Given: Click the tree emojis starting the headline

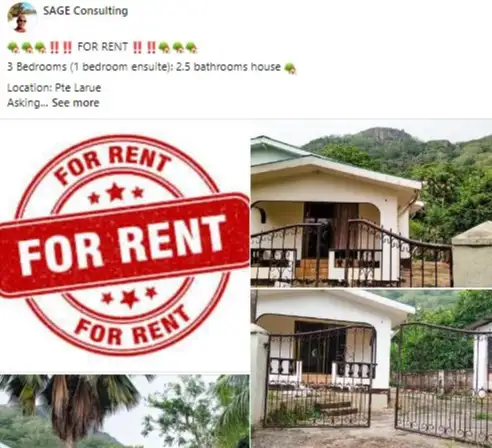Looking at the screenshot, I should point(27,48).
